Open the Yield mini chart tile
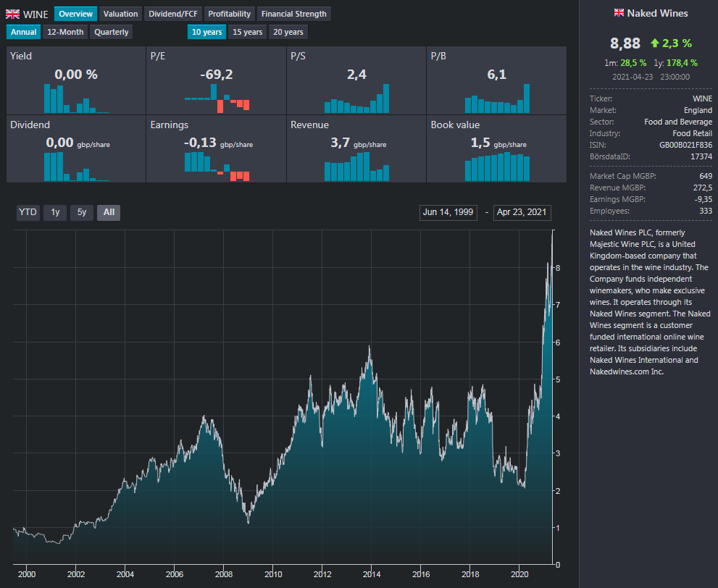718x588 pixels. click(76, 80)
